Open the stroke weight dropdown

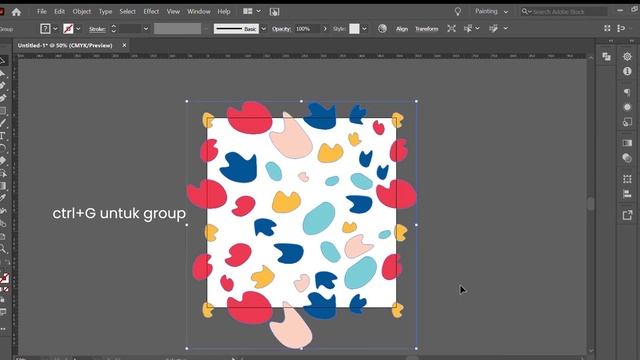click(x=146, y=29)
